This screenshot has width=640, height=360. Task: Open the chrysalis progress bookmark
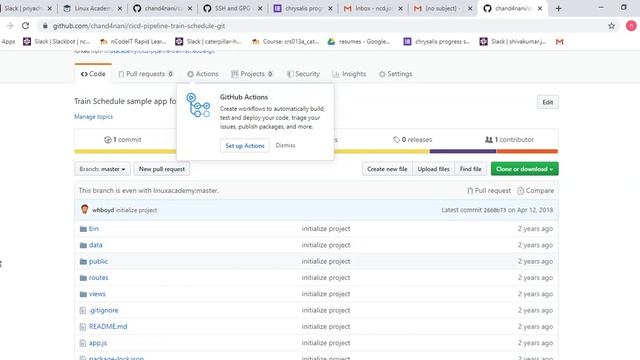(437, 42)
